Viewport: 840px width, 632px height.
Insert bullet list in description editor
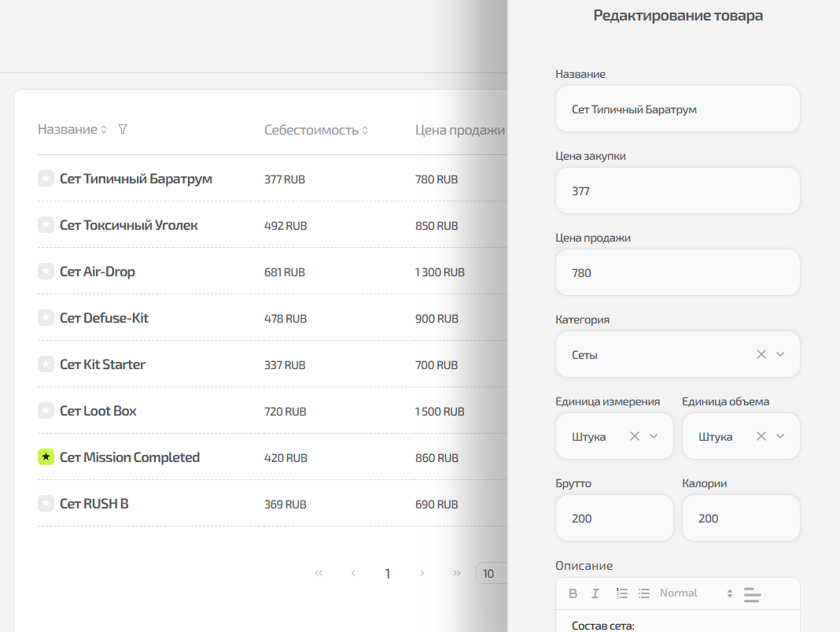pyautogui.click(x=644, y=593)
